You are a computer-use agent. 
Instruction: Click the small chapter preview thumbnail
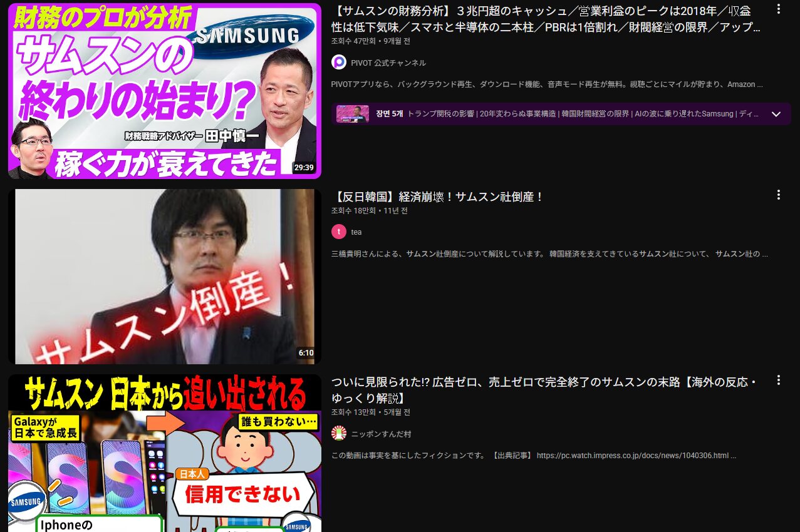352,114
